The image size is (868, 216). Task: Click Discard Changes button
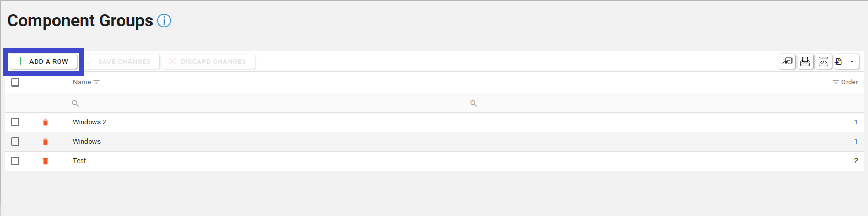(208, 62)
